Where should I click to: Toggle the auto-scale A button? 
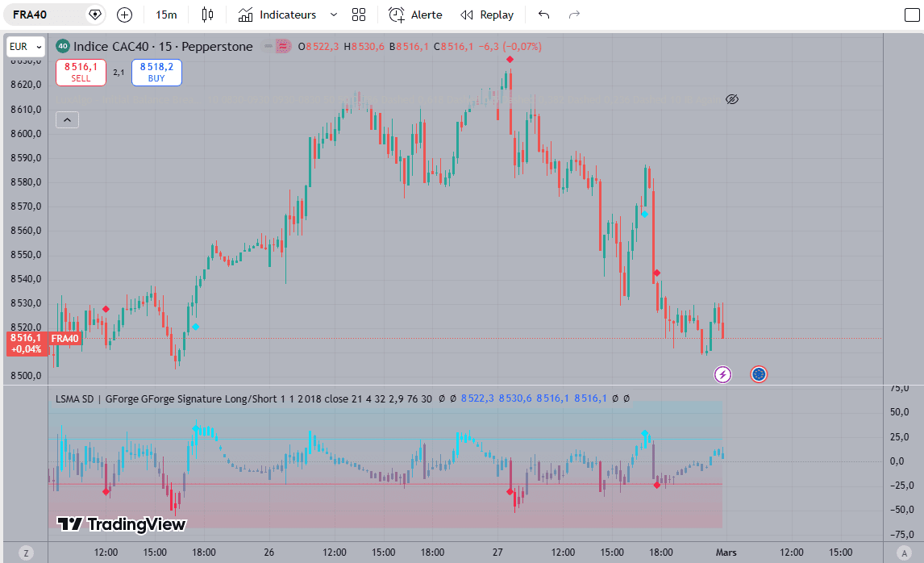click(x=905, y=553)
